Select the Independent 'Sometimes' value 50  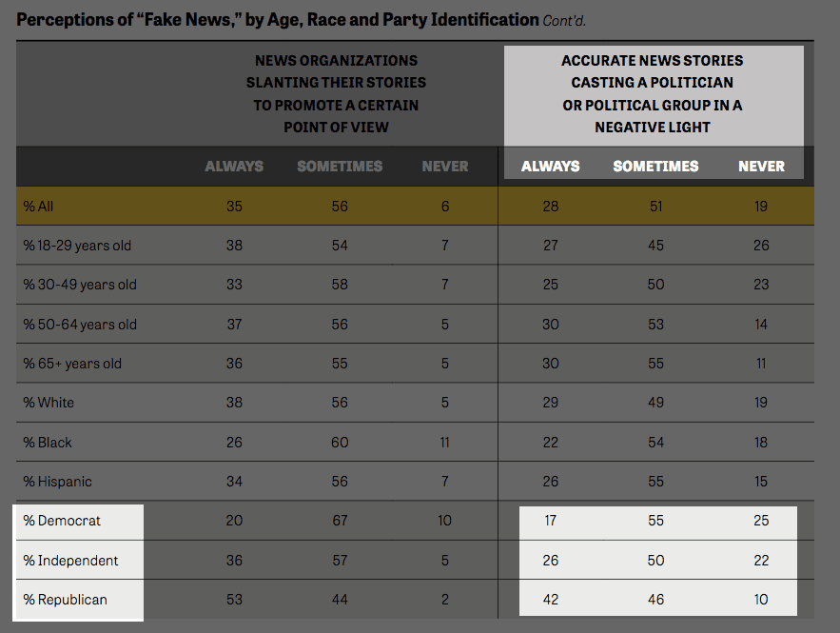point(655,560)
